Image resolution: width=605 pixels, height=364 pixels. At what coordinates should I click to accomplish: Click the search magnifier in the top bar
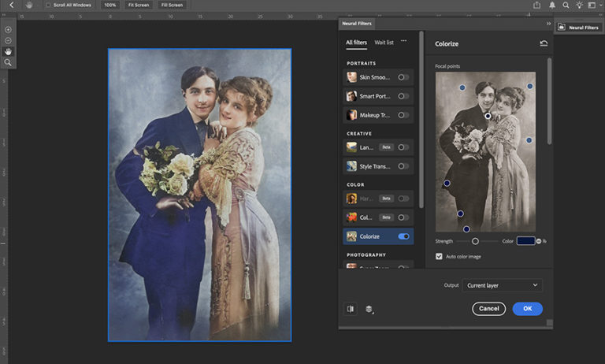(566, 5)
